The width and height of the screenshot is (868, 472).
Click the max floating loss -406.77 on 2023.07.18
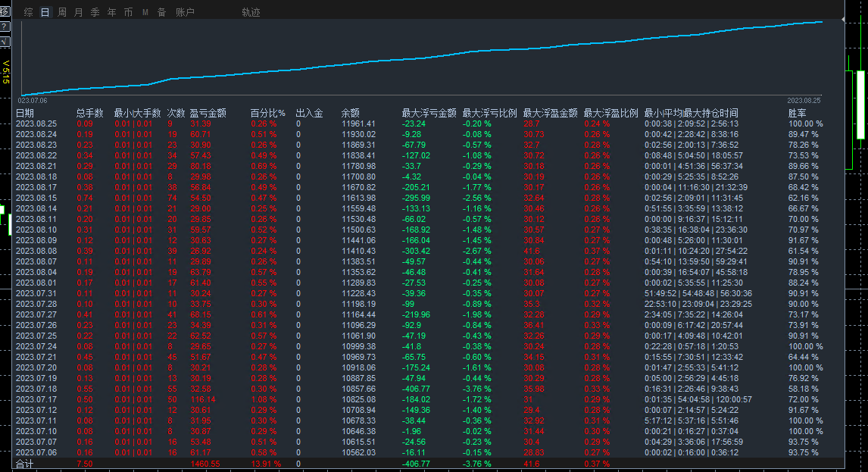coord(416,389)
